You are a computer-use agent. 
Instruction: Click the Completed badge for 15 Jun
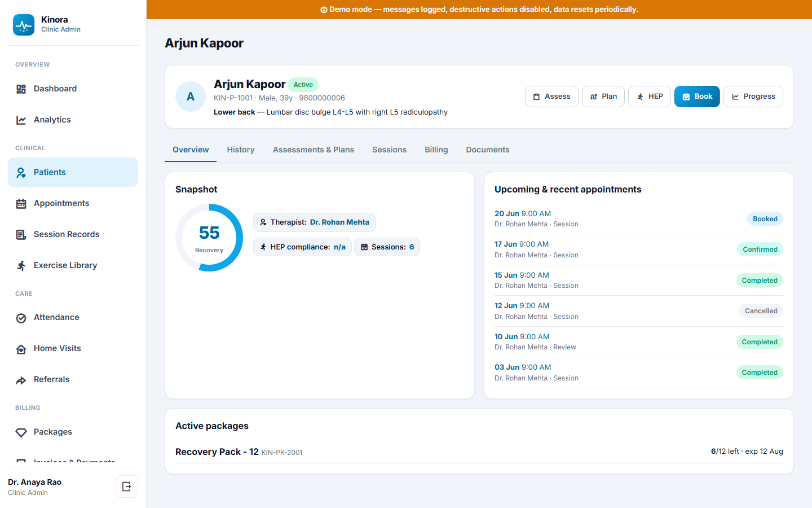click(760, 281)
